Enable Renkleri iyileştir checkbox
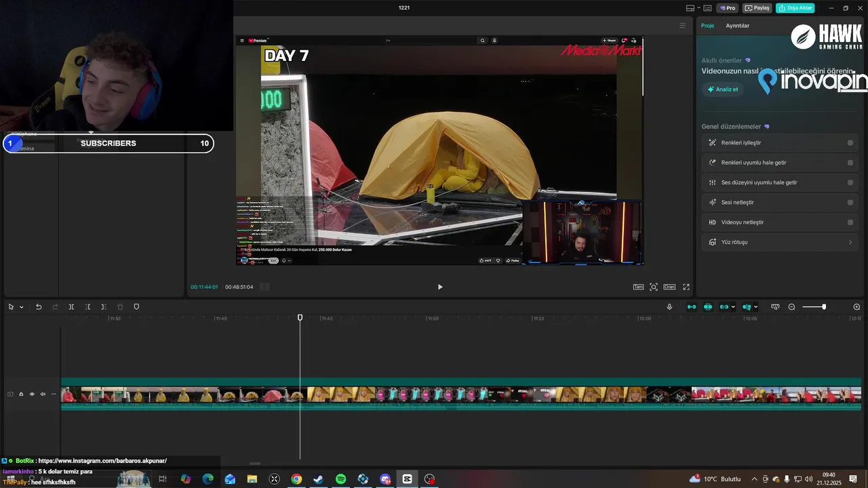Screen dimensions: 868x488 click(850, 143)
